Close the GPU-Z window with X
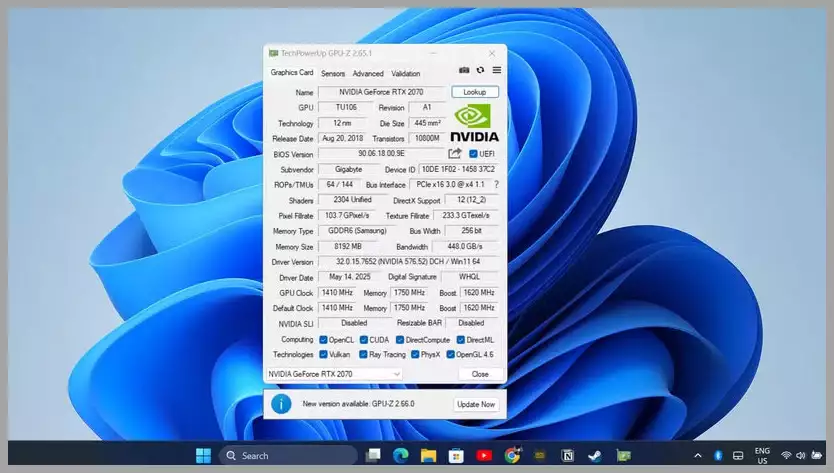This screenshot has height=473, width=834. click(x=492, y=53)
